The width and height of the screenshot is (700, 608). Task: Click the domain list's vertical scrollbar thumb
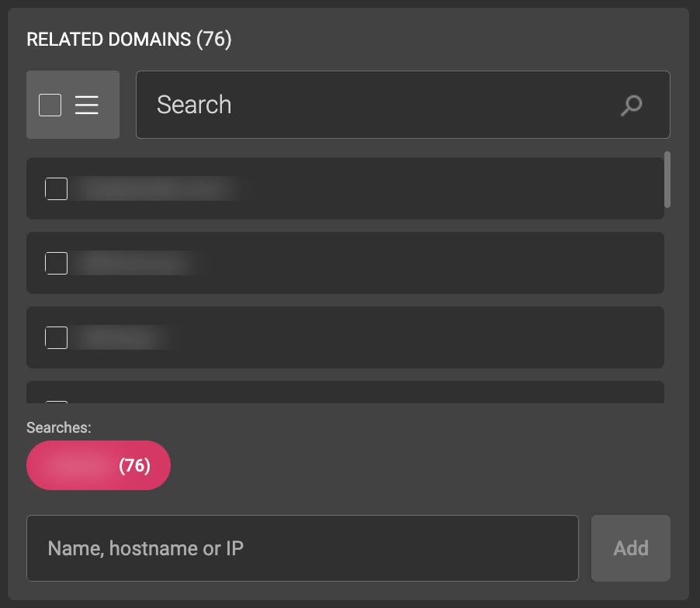point(667,180)
